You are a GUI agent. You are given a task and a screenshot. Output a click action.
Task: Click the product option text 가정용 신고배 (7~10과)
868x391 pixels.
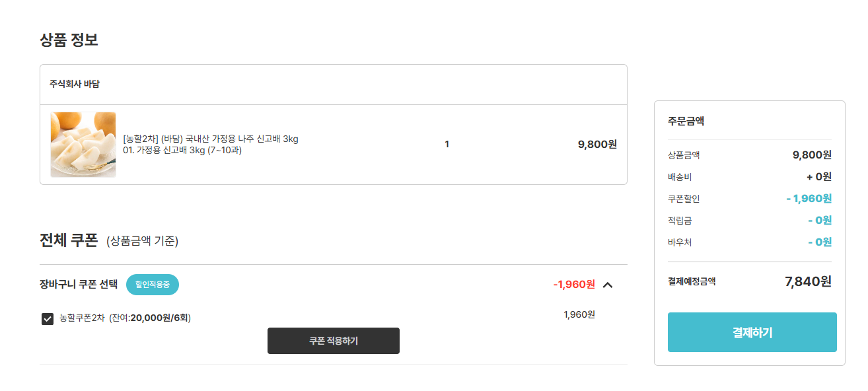pos(182,151)
